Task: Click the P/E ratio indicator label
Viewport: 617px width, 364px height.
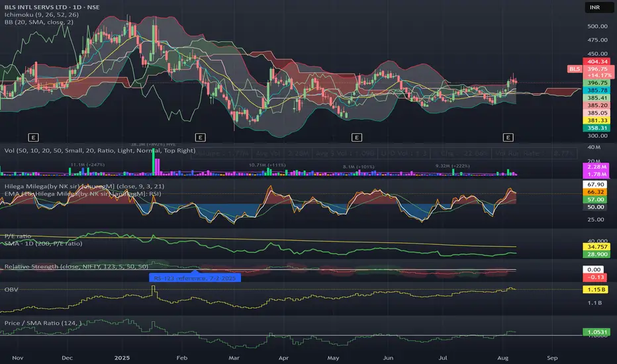Action: [x=18, y=236]
